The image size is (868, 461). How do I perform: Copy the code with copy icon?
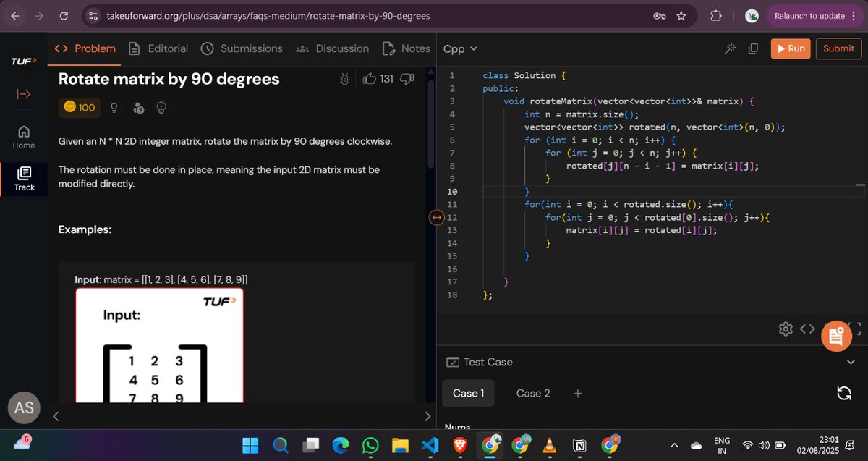coord(753,48)
